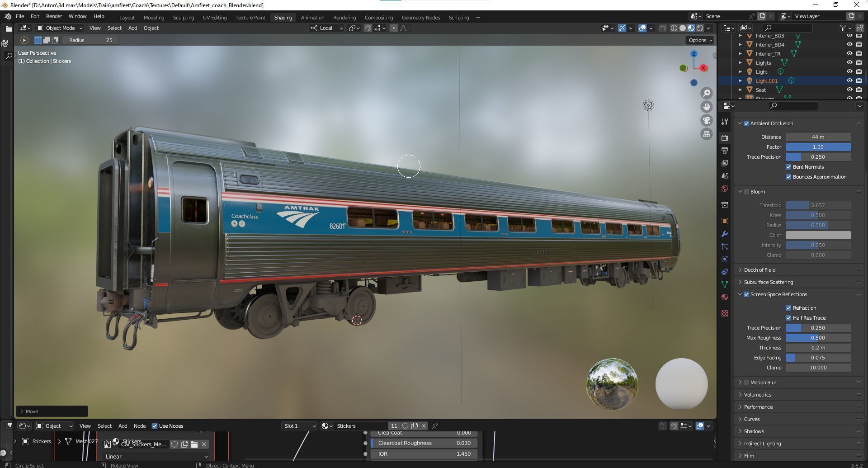Toggle X-ray view icon
The image size is (868, 468).
[x=662, y=28]
